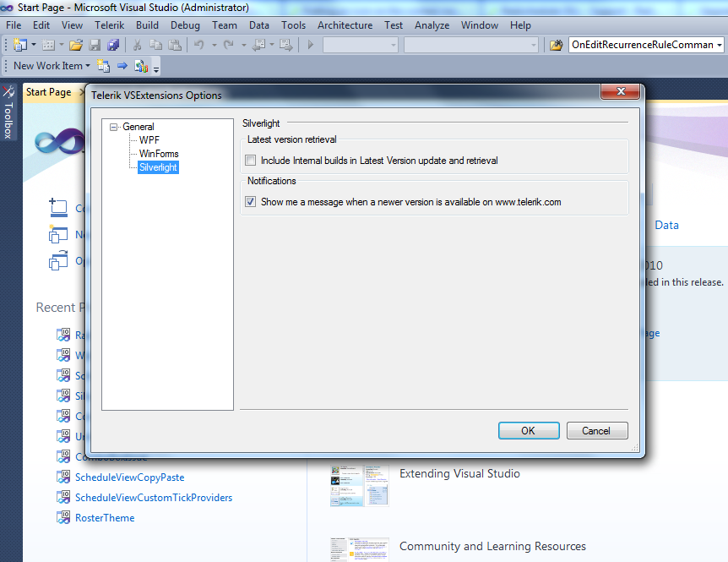Click the Cancel button
Viewport: 728px width, 562px height.
click(596, 430)
